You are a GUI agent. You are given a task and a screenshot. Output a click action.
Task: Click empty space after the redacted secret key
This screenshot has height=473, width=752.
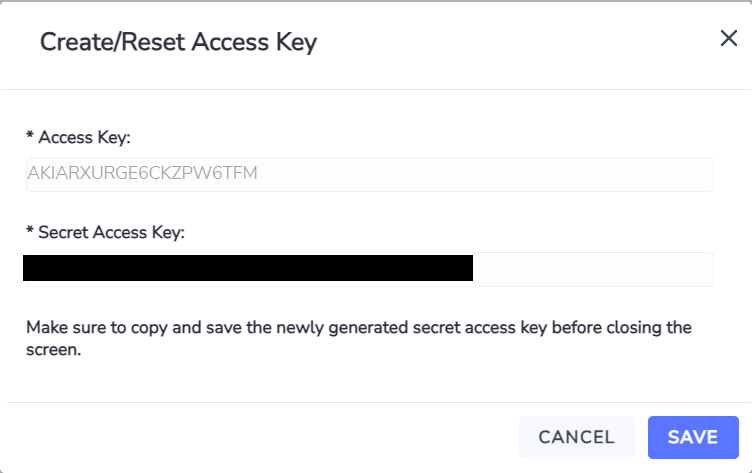tap(592, 269)
